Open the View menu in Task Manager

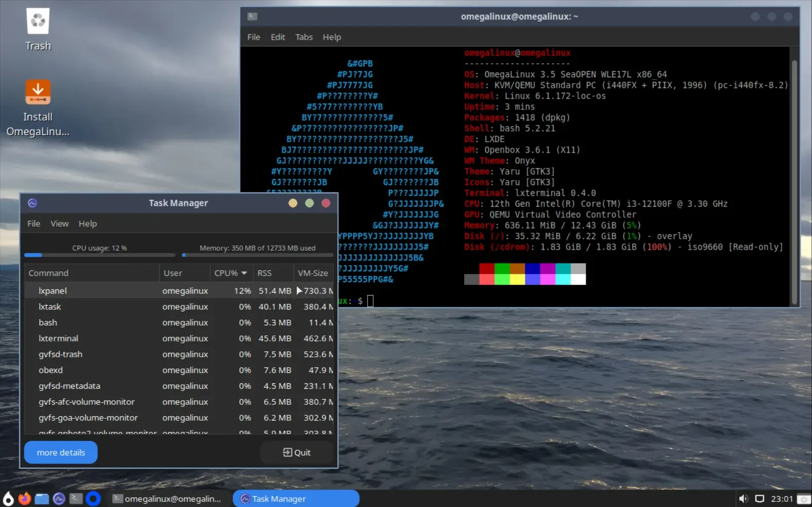coord(59,223)
